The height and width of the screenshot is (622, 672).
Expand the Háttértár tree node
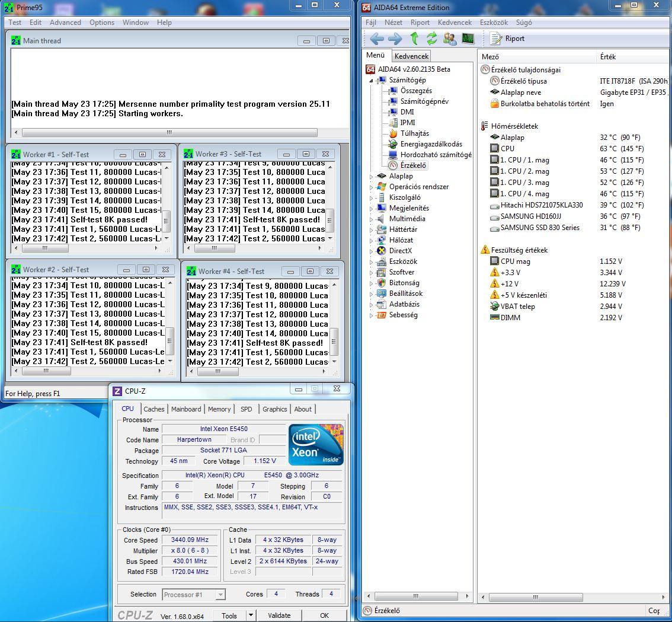pos(371,230)
